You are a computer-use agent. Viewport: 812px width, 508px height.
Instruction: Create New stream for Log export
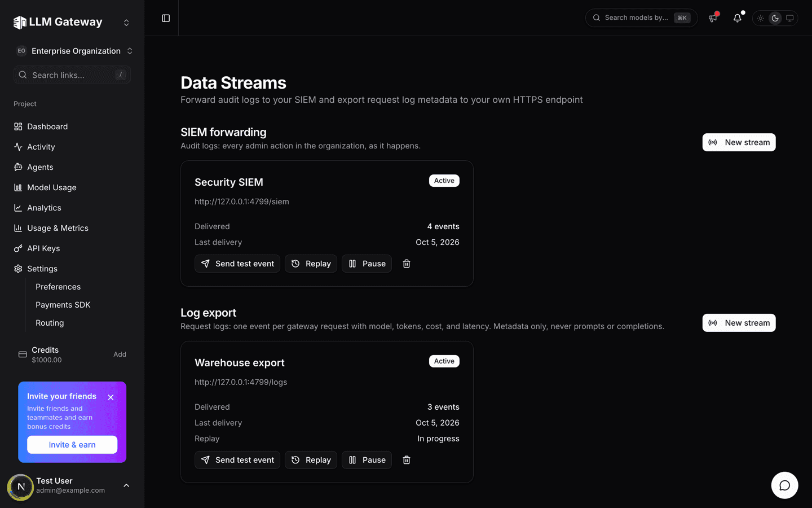pos(739,323)
